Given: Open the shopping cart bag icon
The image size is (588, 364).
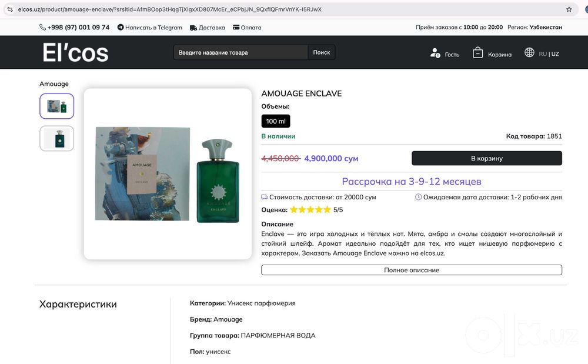Looking at the screenshot, I should click(477, 53).
